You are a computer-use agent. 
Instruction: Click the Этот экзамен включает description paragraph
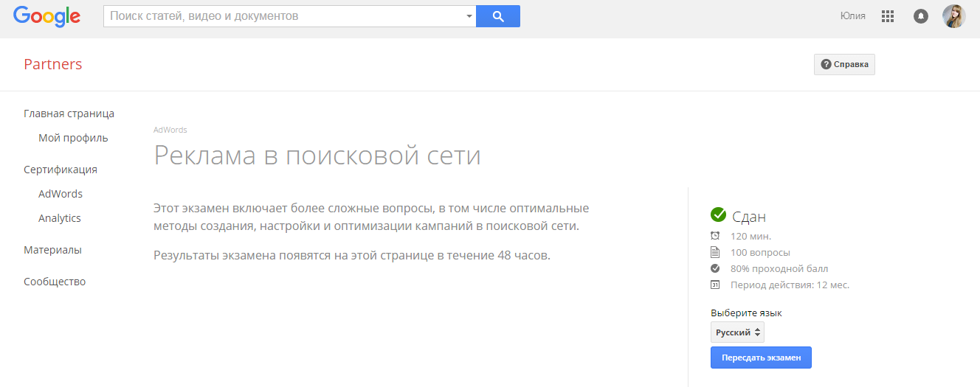pyautogui.click(x=371, y=217)
